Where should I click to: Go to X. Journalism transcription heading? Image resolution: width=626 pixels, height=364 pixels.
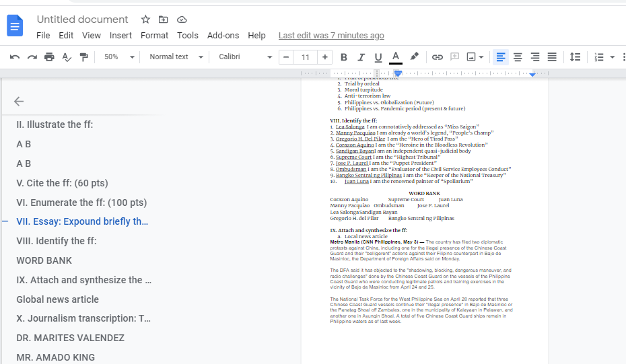(x=83, y=318)
